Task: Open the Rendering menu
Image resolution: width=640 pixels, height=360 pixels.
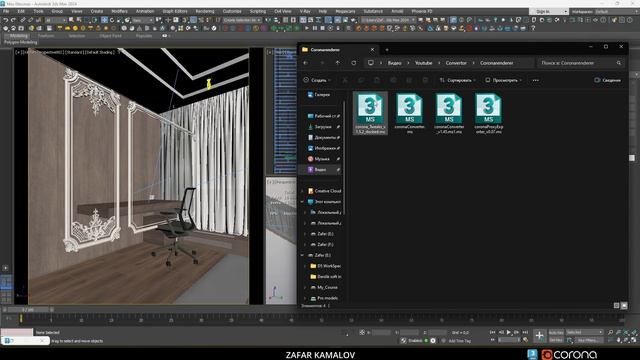Action: click(205, 11)
